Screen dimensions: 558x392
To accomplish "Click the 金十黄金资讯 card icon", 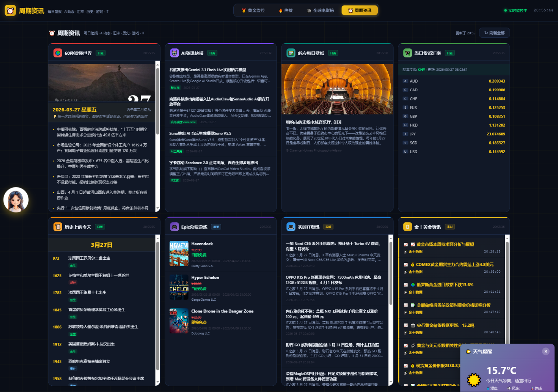I will [408, 227].
